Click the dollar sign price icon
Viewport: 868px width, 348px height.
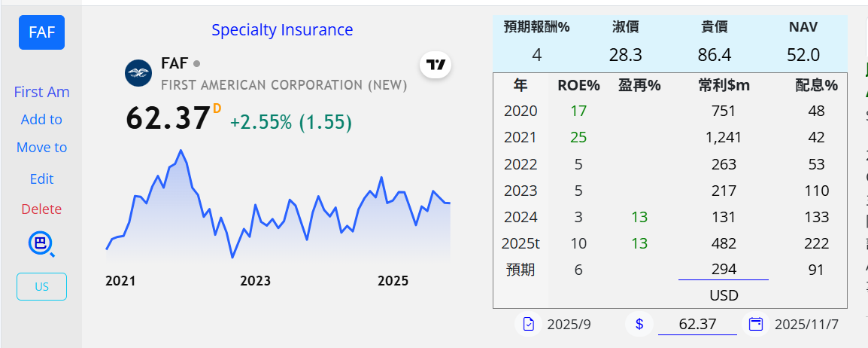(639, 324)
